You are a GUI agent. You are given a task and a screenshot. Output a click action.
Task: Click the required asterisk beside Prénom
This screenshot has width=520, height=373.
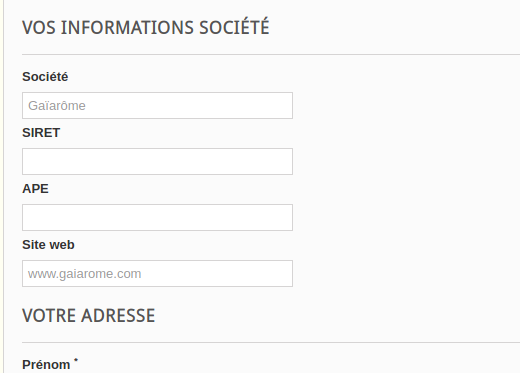76,360
